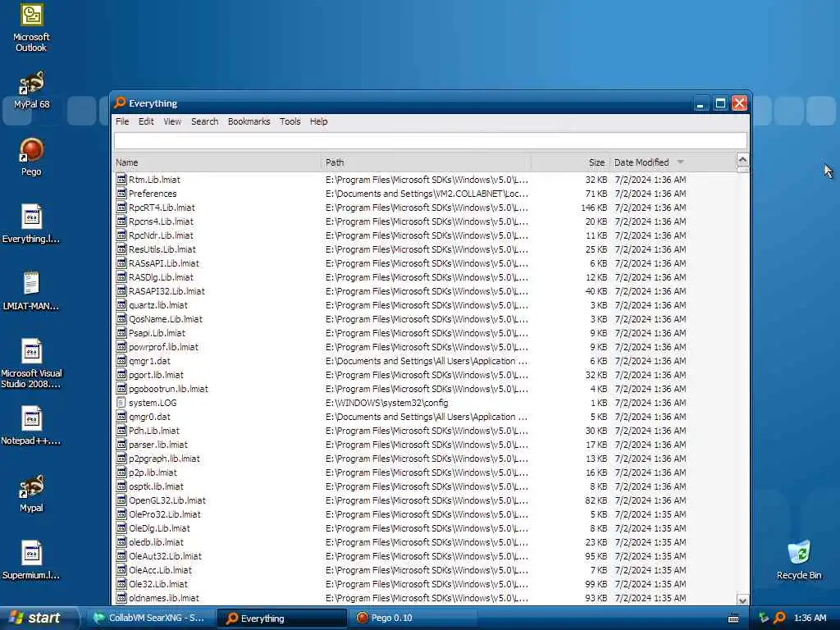This screenshot has width=840, height=630.
Task: Click the Start button
Action: click(x=39, y=618)
